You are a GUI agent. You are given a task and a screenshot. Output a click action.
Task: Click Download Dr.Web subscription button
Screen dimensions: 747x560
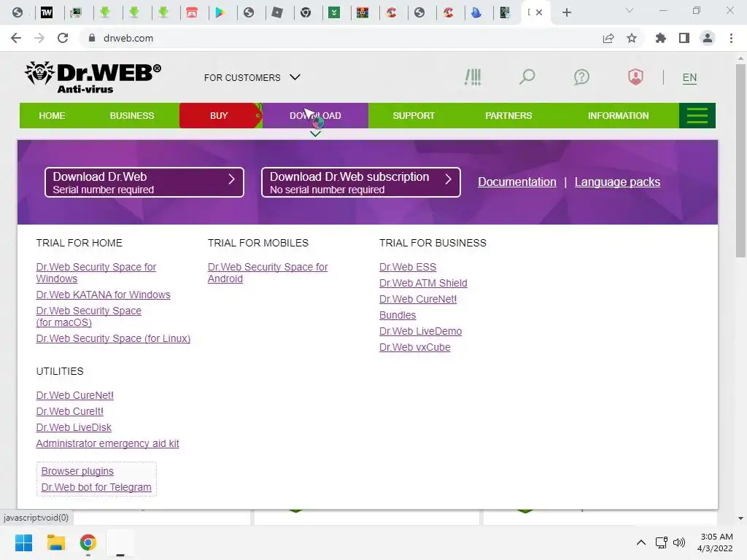tap(360, 182)
